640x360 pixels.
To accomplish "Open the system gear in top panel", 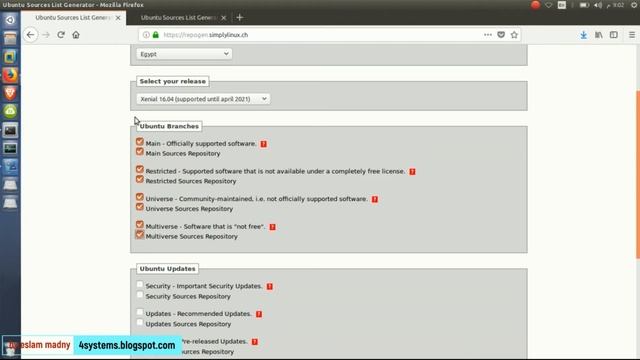I will click(x=634, y=5).
